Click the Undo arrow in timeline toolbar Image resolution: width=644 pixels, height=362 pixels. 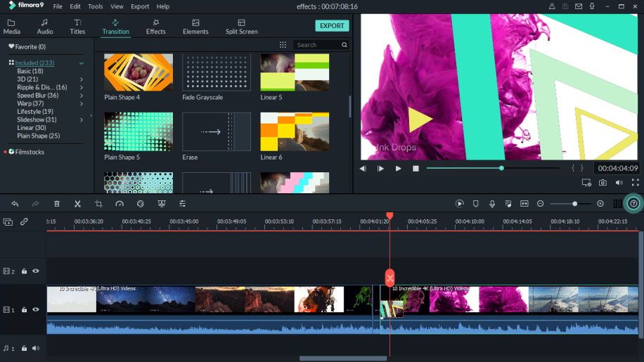click(x=15, y=204)
